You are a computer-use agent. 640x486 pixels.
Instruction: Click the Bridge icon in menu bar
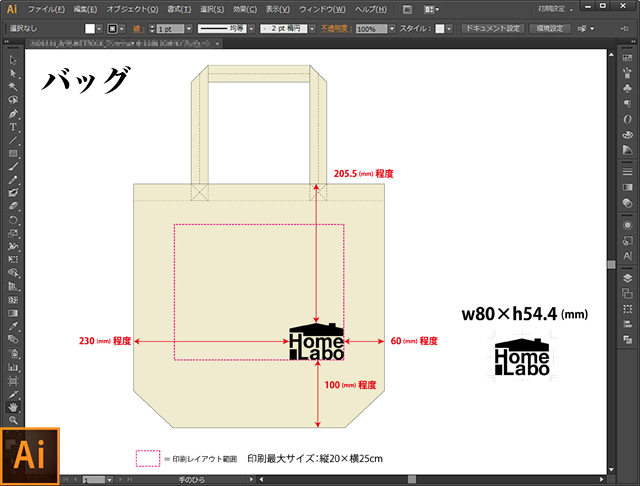[x=407, y=9]
